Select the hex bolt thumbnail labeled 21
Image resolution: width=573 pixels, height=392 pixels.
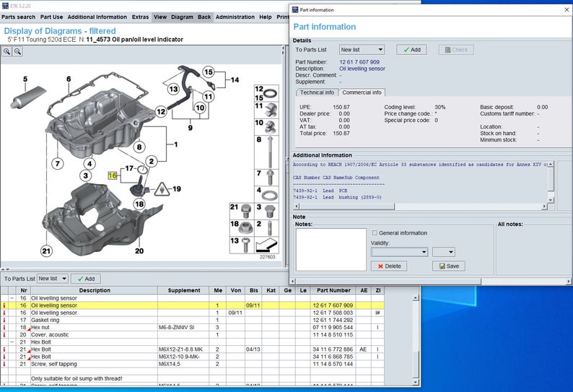(x=241, y=211)
